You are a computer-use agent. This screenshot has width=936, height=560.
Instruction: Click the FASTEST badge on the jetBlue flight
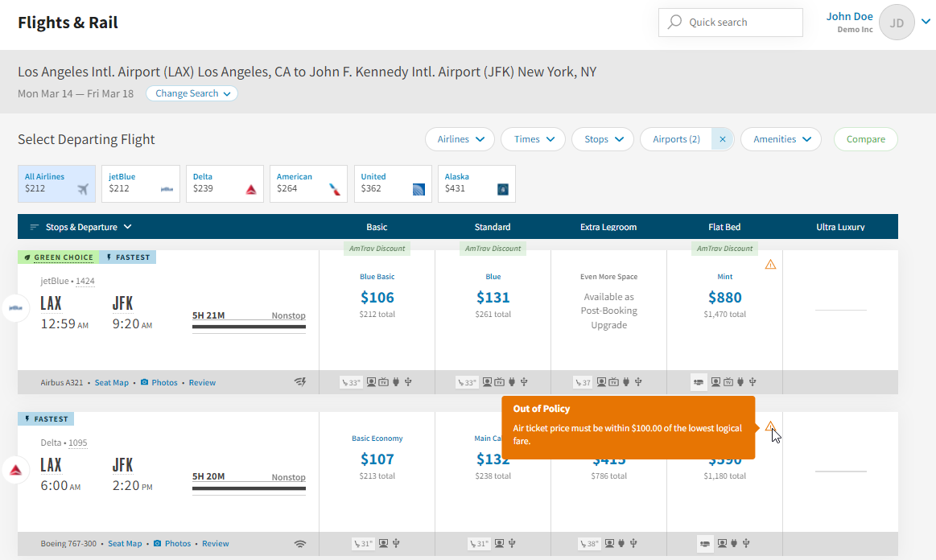point(128,257)
